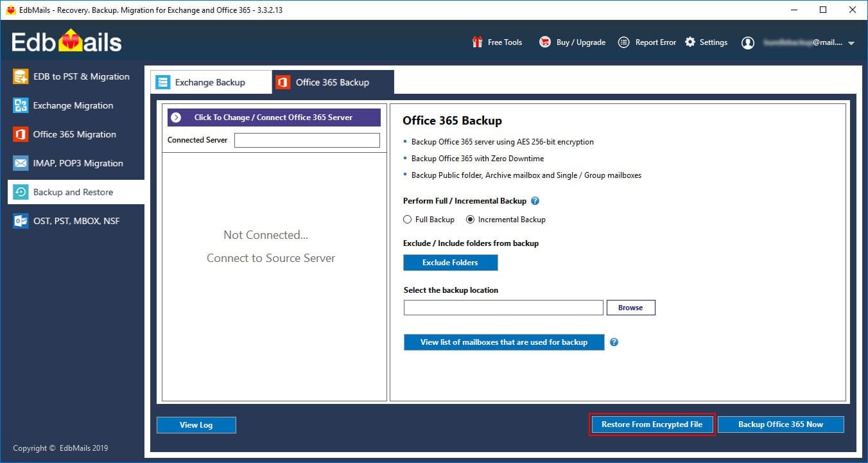Expand the account dropdown arrow
868x463 pixels.
[851, 43]
